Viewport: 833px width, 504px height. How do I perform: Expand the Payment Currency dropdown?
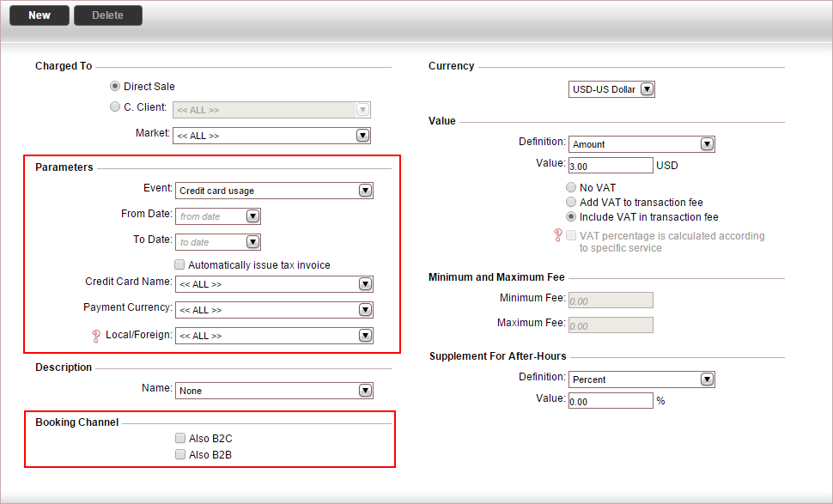(x=274, y=310)
